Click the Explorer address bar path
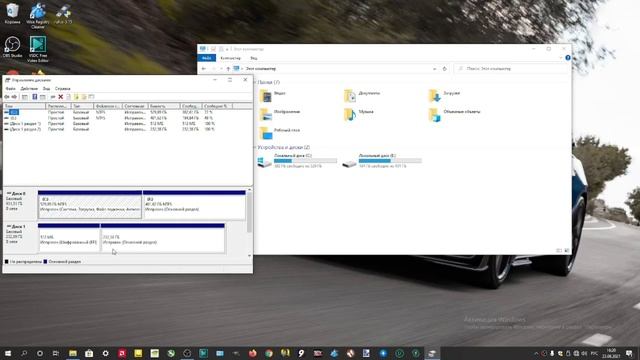640x360 pixels. [261, 69]
